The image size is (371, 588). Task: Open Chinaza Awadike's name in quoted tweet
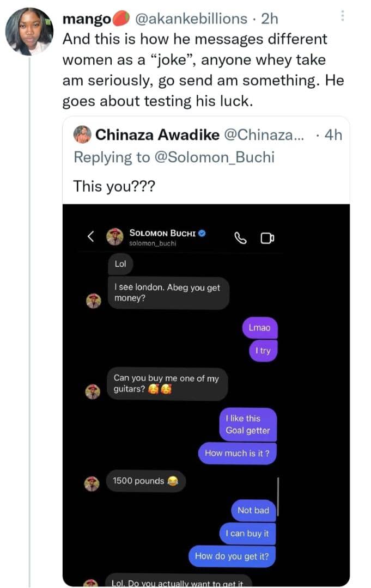tap(156, 134)
